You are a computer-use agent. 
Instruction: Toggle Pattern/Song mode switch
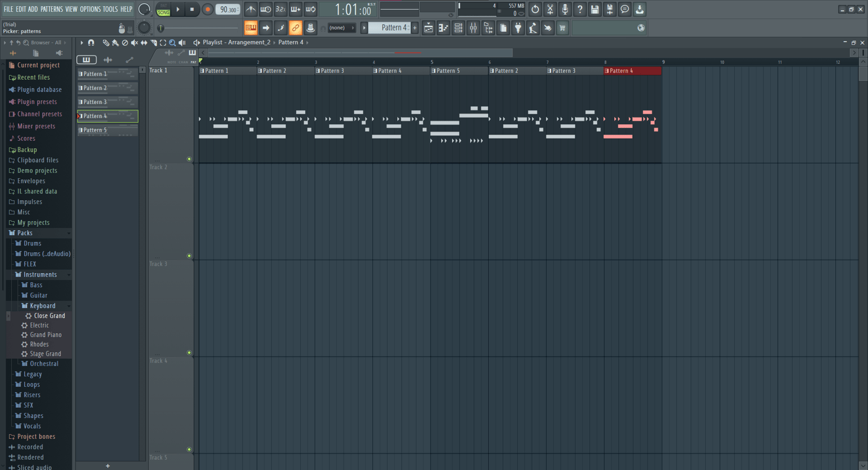tap(163, 9)
